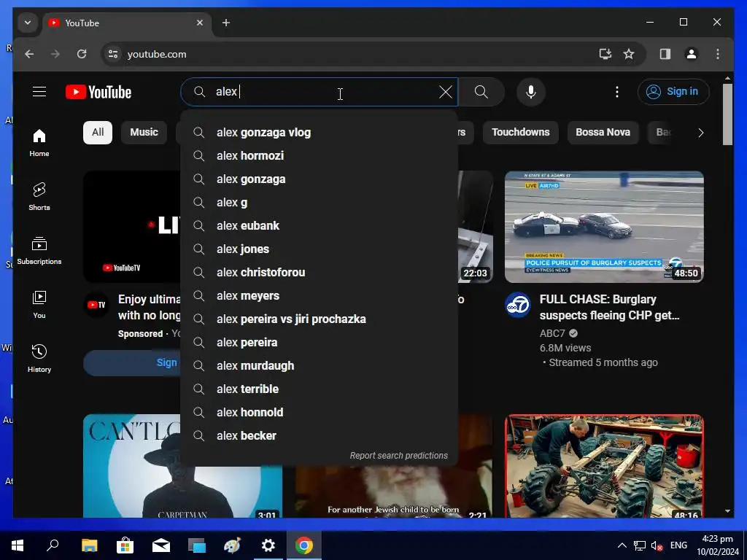
Task: Show hidden tray icons chevron
Action: (x=622, y=545)
